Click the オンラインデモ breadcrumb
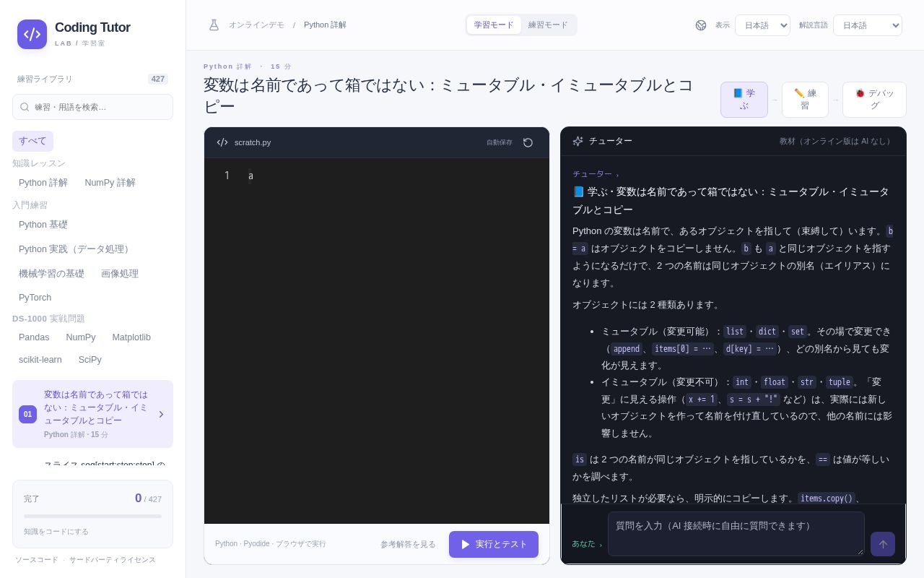Screen dimensions: 924x578 point(256,25)
